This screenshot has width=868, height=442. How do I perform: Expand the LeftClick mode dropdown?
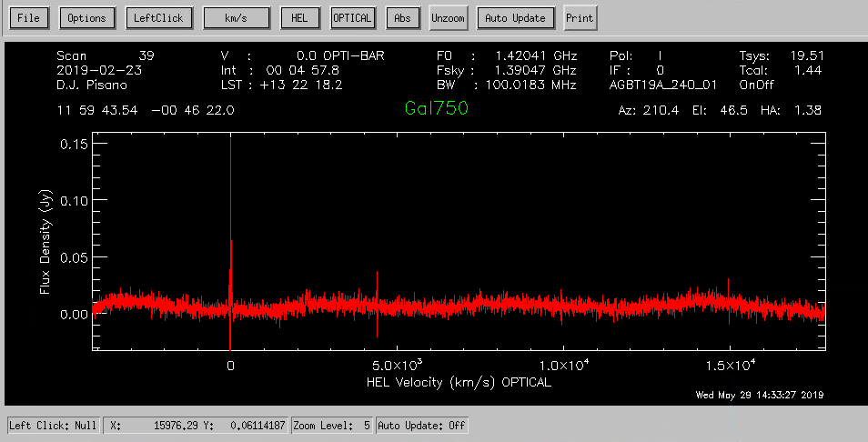(157, 18)
